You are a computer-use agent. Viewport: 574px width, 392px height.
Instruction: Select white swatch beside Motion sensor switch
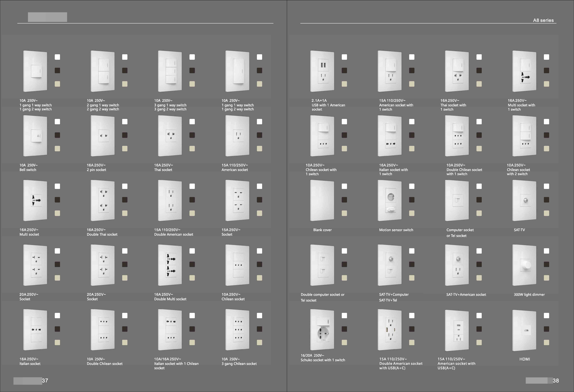412,186
